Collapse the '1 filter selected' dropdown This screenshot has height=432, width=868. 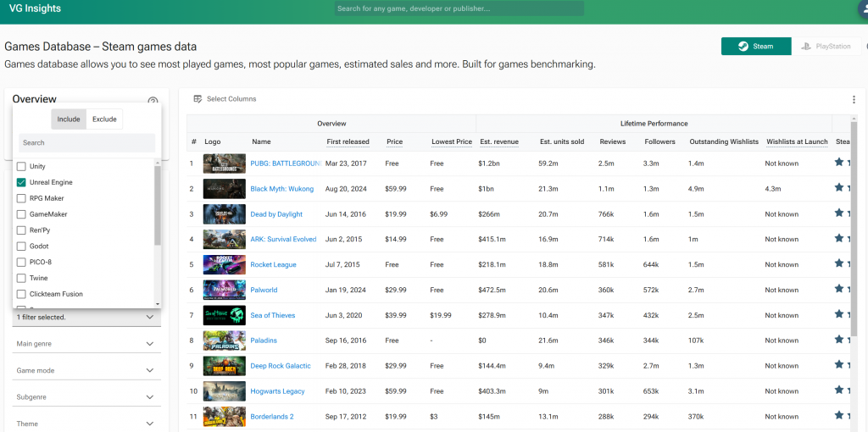tap(86, 318)
